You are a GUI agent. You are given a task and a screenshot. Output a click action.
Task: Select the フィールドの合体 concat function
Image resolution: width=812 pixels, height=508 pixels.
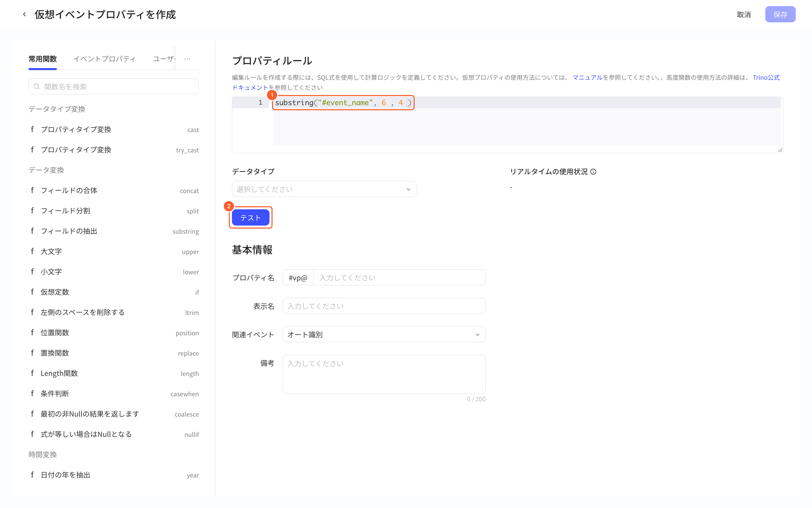[x=113, y=190]
